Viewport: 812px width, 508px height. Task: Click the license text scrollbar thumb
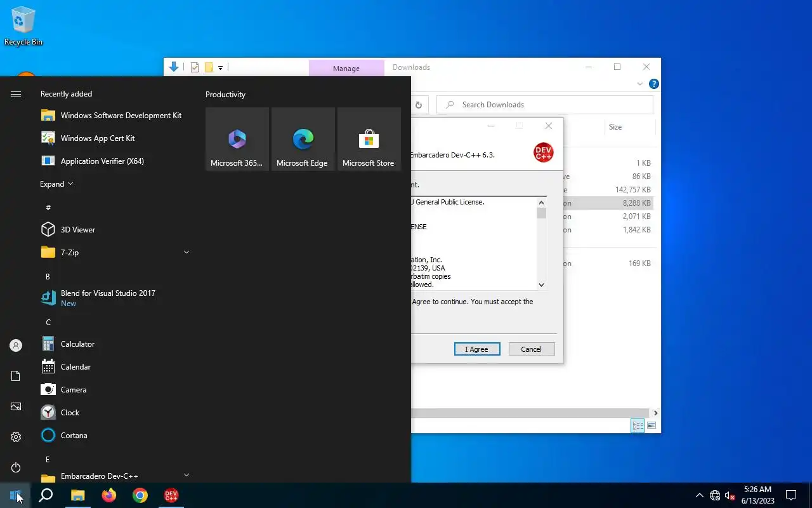tap(541, 213)
